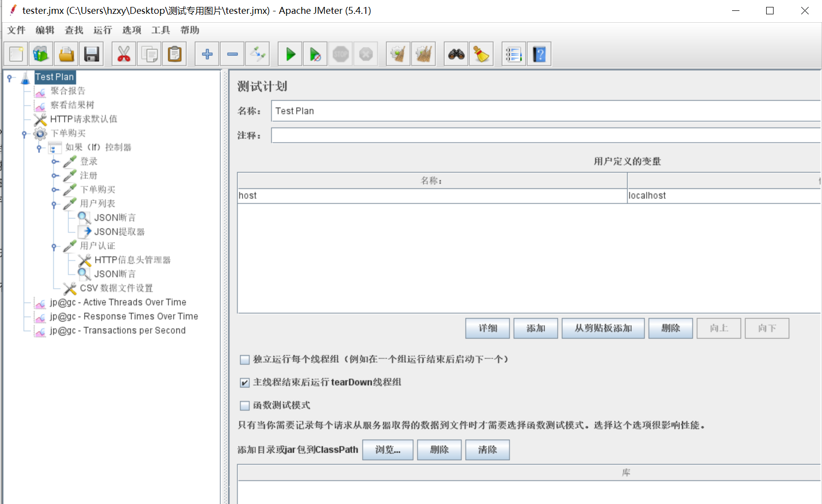Click the grey Stop icon
The width and height of the screenshot is (822, 504).
click(341, 54)
